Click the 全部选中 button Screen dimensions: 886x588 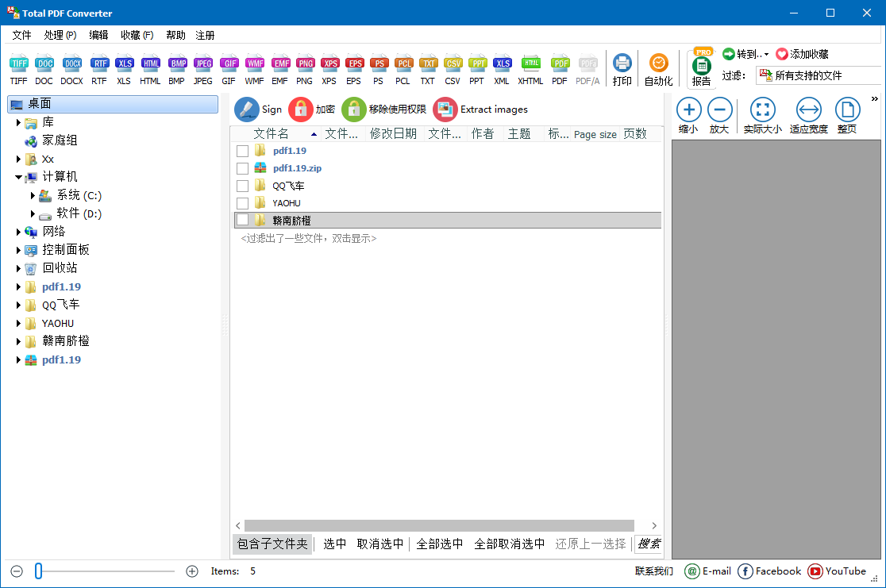(x=439, y=544)
